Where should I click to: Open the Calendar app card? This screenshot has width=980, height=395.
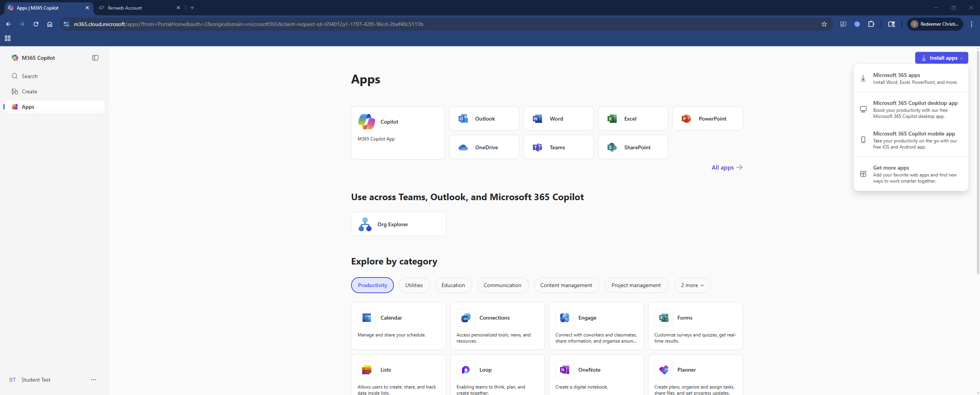[399, 326]
